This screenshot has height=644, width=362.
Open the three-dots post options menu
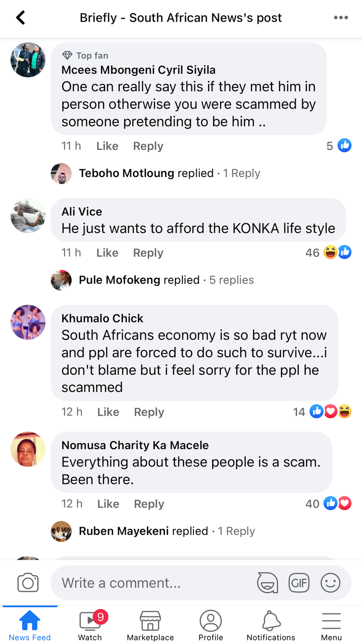point(341,18)
